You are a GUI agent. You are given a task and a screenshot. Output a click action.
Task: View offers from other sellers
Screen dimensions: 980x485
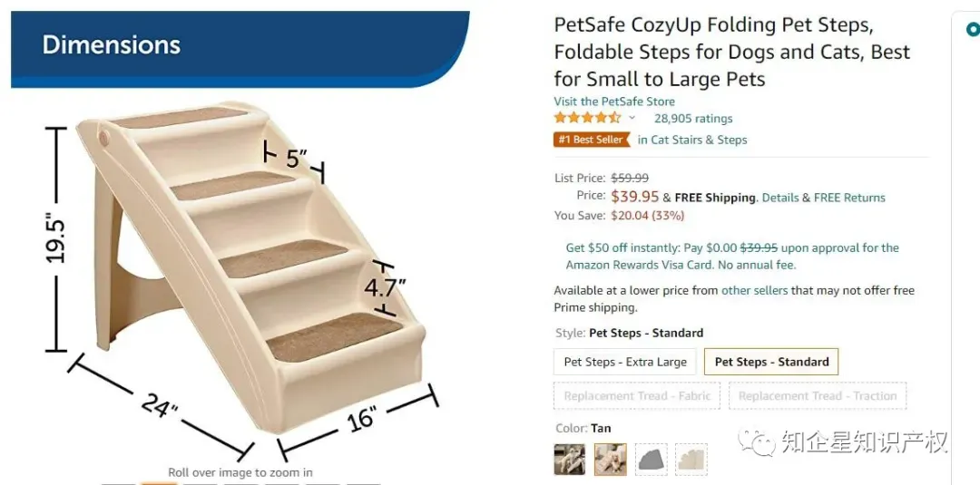point(754,290)
